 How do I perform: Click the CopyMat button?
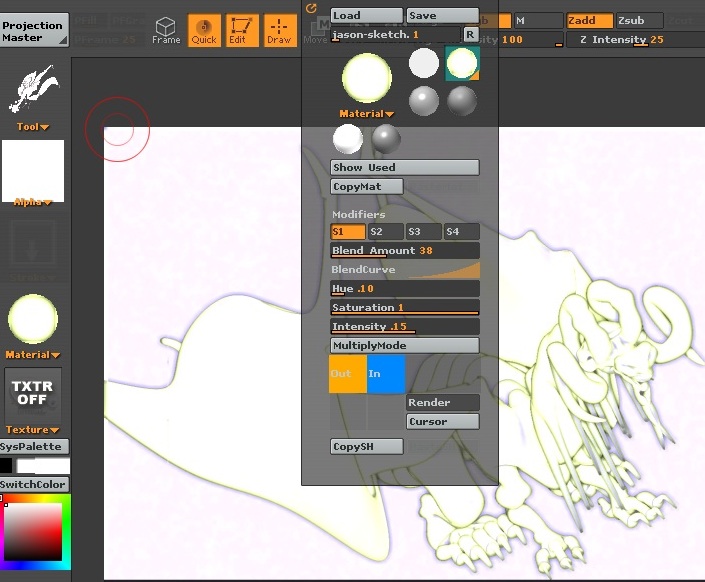coord(366,187)
